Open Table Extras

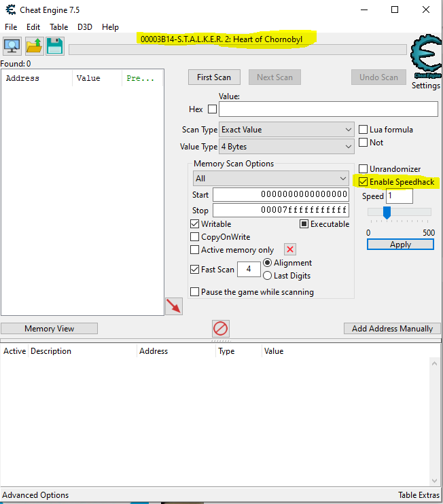[x=419, y=495]
